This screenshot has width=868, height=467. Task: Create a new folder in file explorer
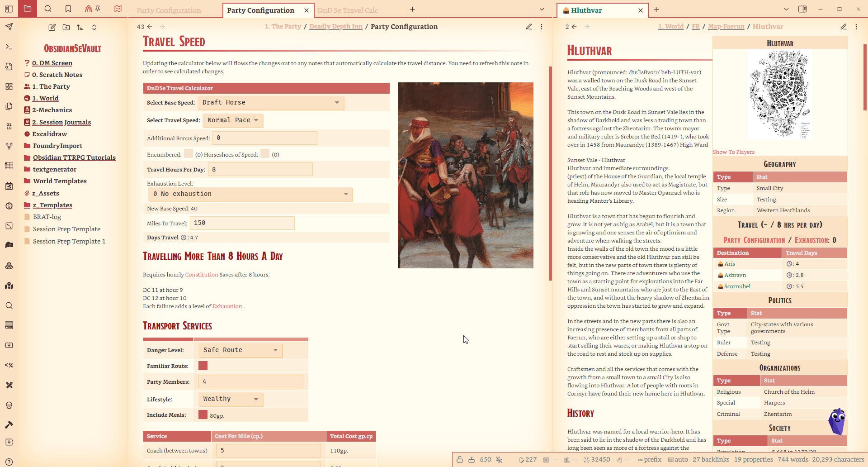(66, 28)
